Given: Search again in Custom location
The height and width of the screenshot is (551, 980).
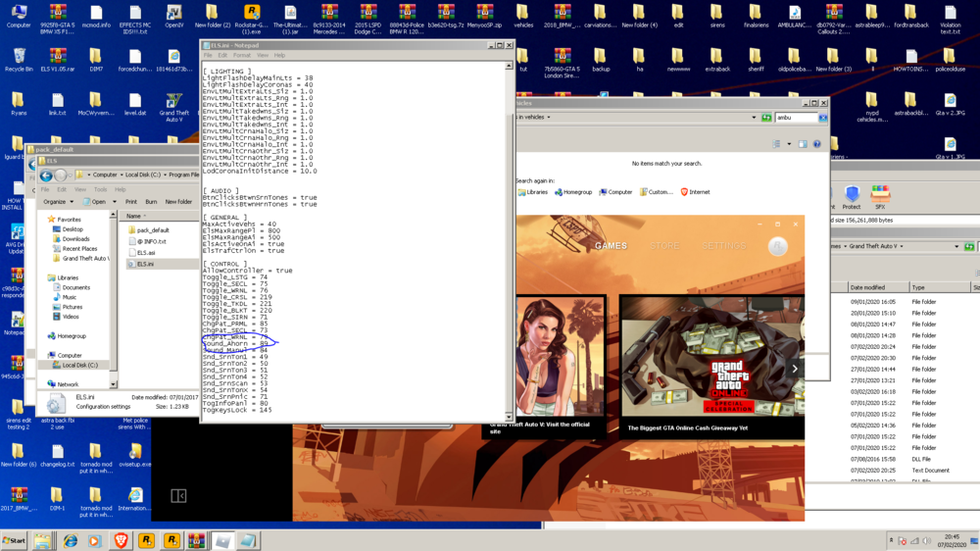Looking at the screenshot, I should click(x=656, y=192).
